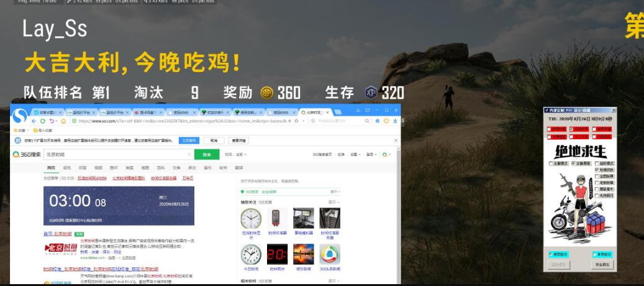Screen dimensions: 644x286
Task: Open the 时间：全部 filter dropdown
Action: (235, 155)
